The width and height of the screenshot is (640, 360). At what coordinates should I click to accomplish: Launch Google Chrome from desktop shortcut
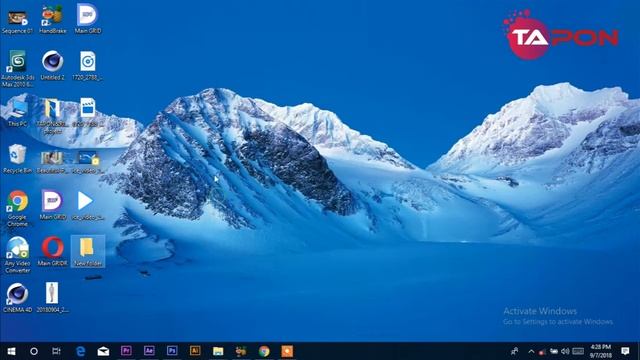[17, 208]
